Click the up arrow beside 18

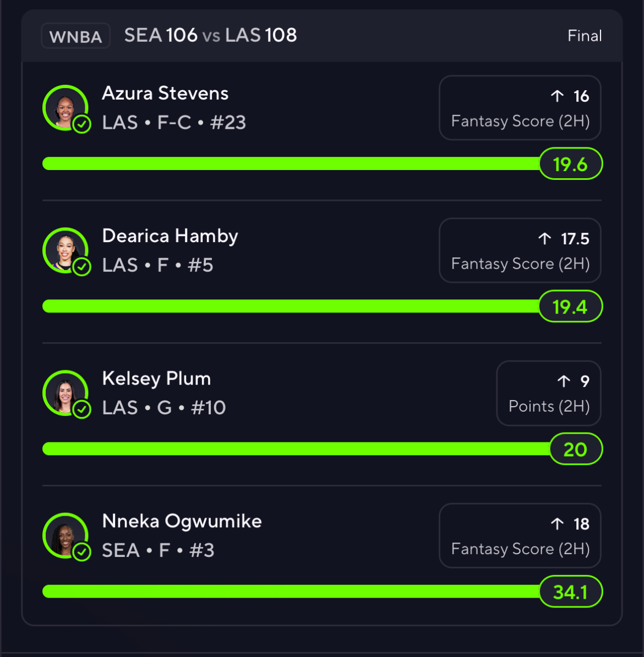pyautogui.click(x=557, y=524)
